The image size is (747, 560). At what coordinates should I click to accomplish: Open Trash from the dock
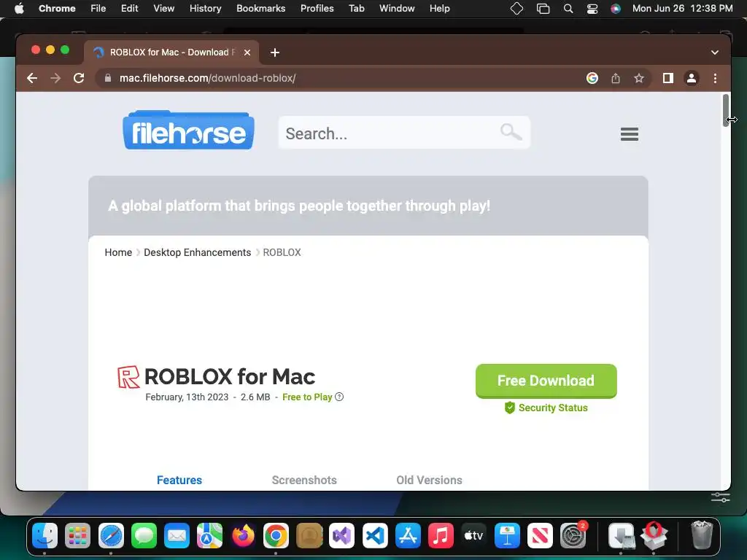point(702,536)
